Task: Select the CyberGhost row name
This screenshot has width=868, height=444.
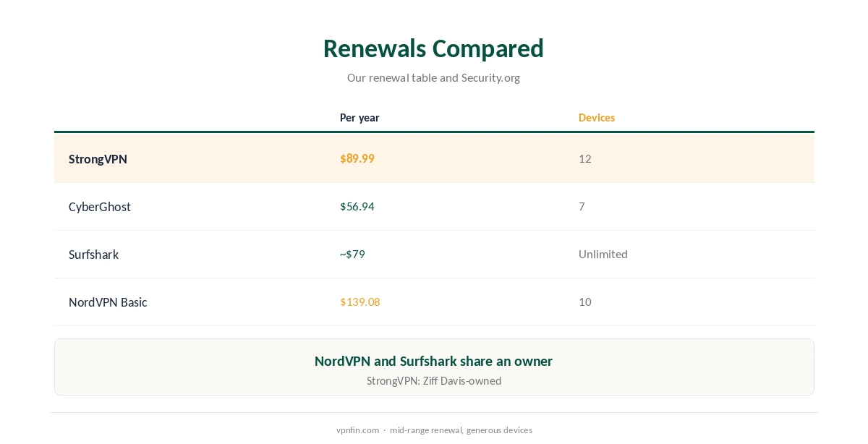Action: 100,207
